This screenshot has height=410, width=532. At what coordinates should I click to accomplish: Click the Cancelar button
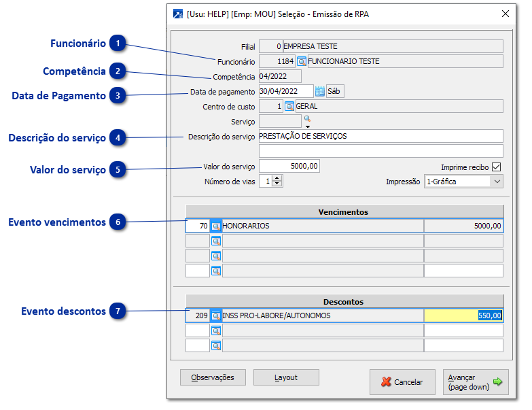402,382
